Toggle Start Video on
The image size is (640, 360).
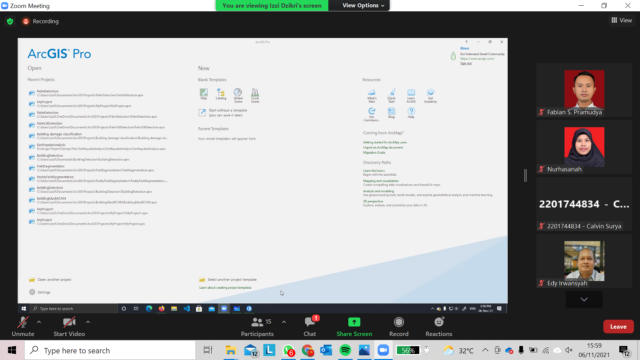(69, 327)
